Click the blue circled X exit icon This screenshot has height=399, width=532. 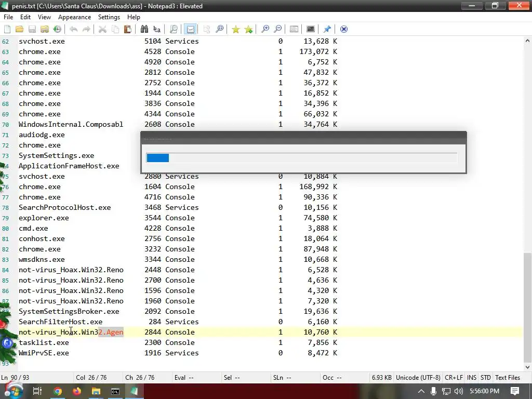pos(344,29)
